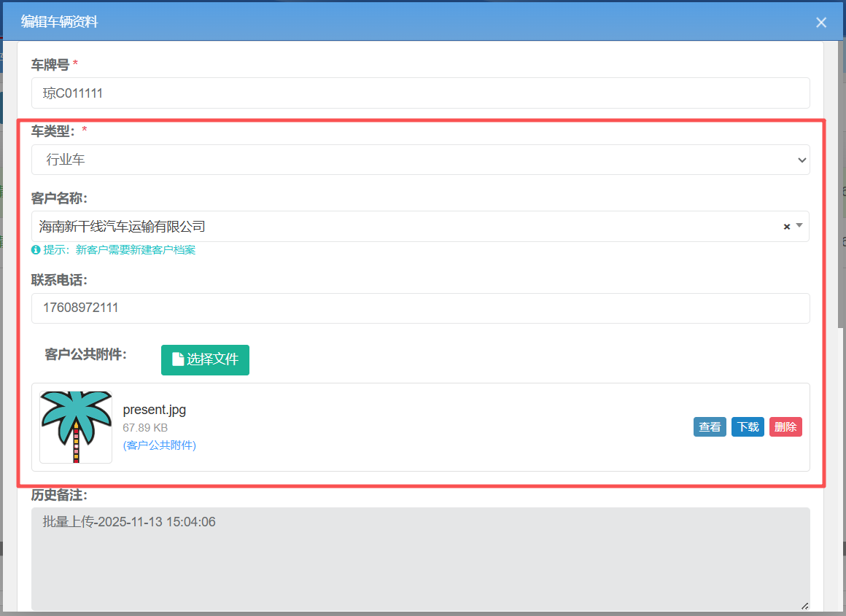This screenshot has height=616, width=846.
Task: Expand customer name list via arrow
Action: pos(799,226)
